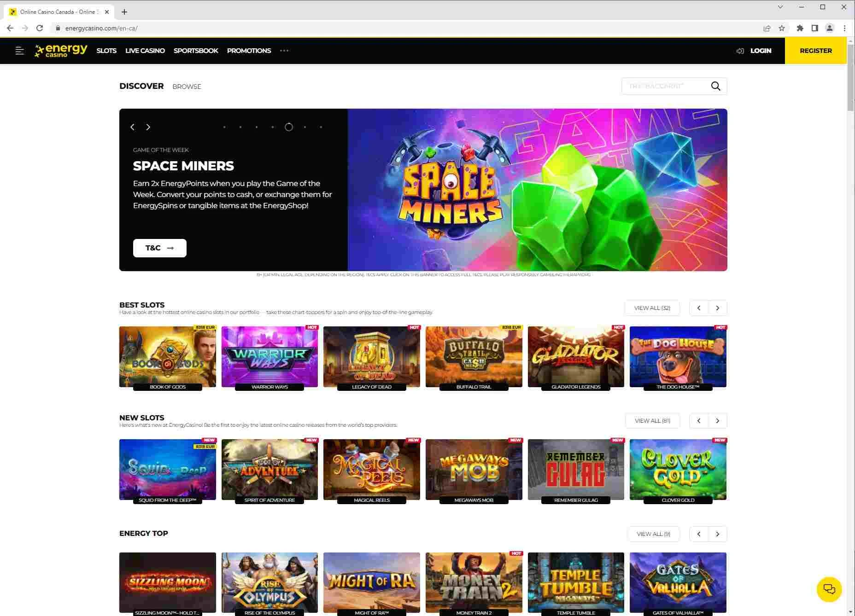The height and width of the screenshot is (616, 855).
Task: Open the Promotions page
Action: (x=249, y=51)
